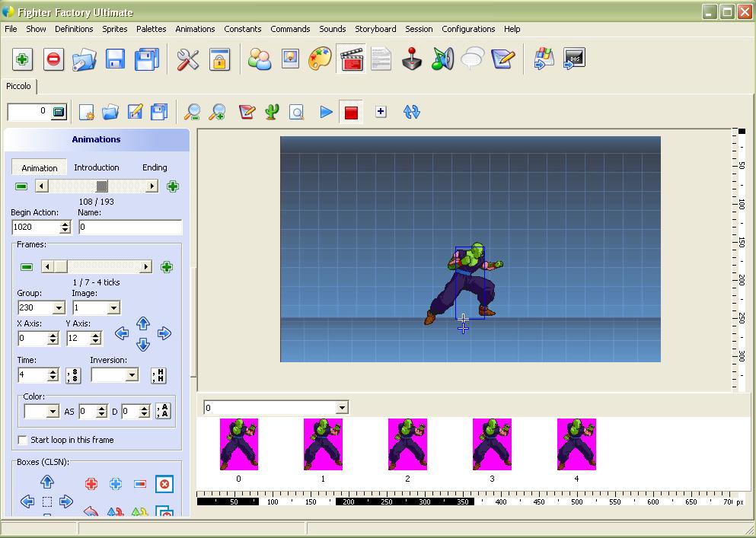The height and width of the screenshot is (538, 756).
Task: Toggle horizontal inversion with the H button
Action: [158, 374]
